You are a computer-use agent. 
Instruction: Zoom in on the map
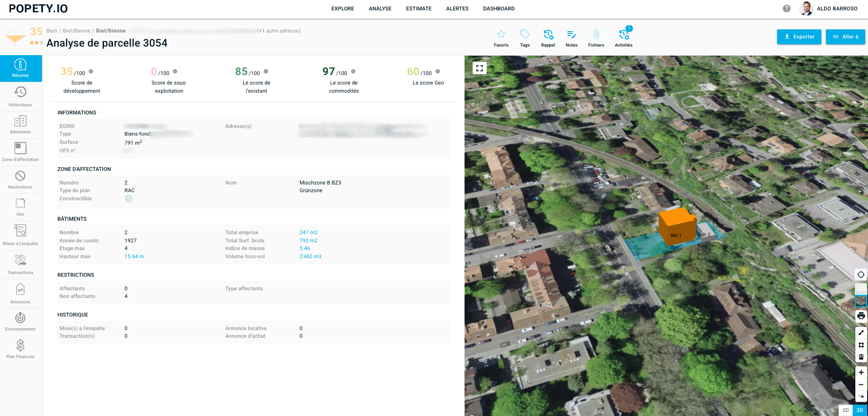[861, 372]
